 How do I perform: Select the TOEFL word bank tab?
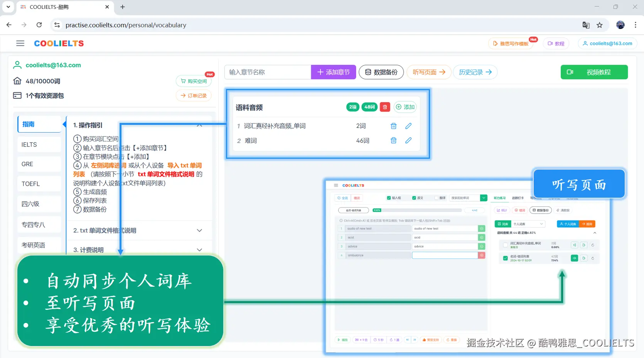(x=39, y=184)
